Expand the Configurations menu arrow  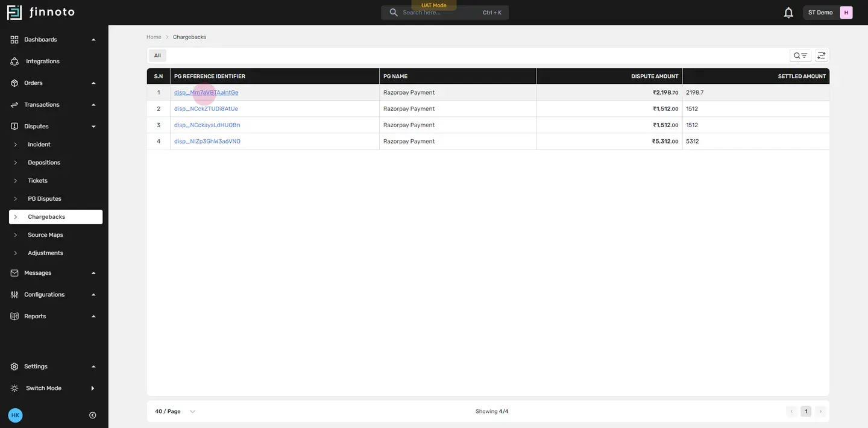93,295
